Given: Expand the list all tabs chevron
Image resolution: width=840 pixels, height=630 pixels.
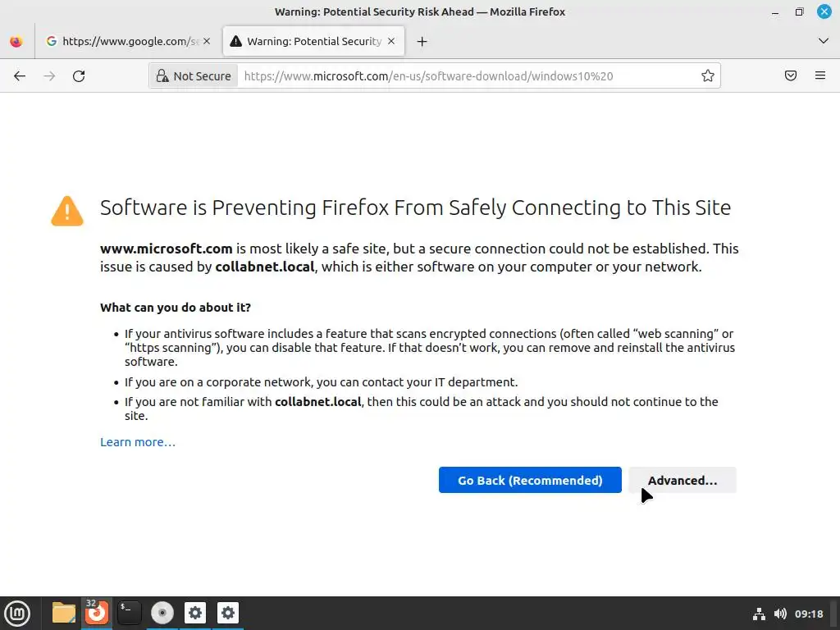Looking at the screenshot, I should (x=823, y=41).
